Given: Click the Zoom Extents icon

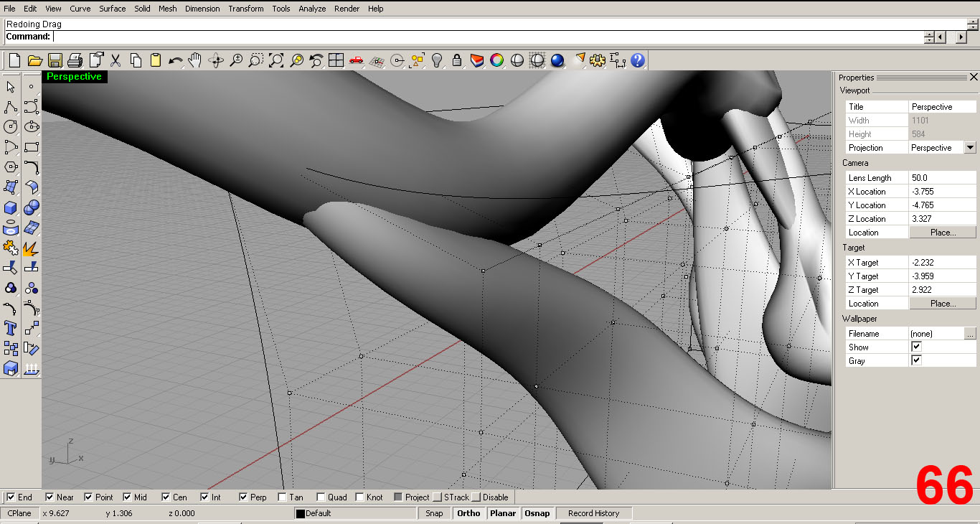Looking at the screenshot, I should coord(276,61).
